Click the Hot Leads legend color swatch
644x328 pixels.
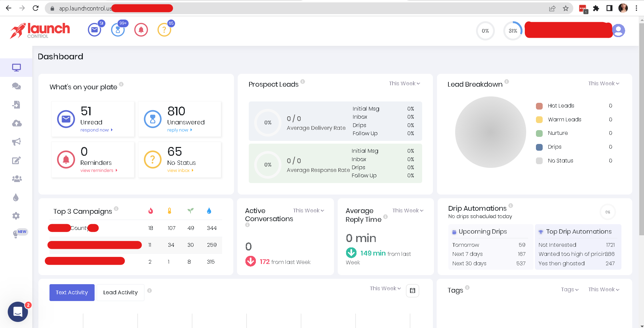539,106
